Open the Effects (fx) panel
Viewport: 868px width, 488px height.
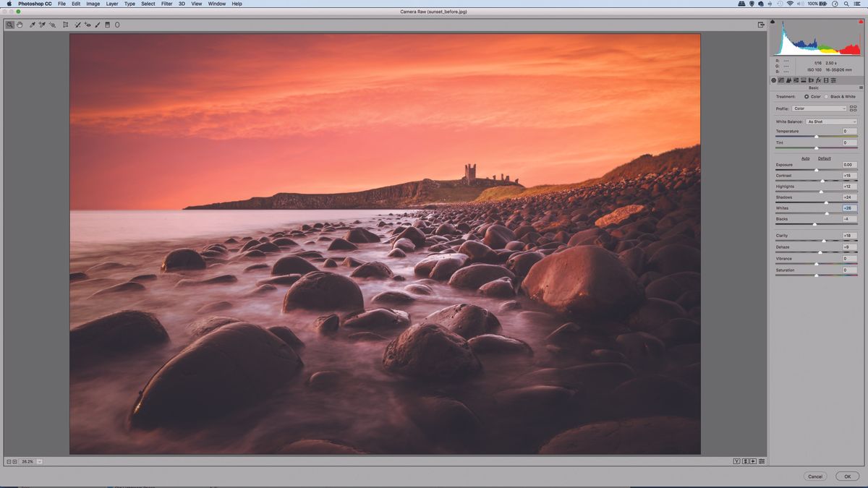818,80
